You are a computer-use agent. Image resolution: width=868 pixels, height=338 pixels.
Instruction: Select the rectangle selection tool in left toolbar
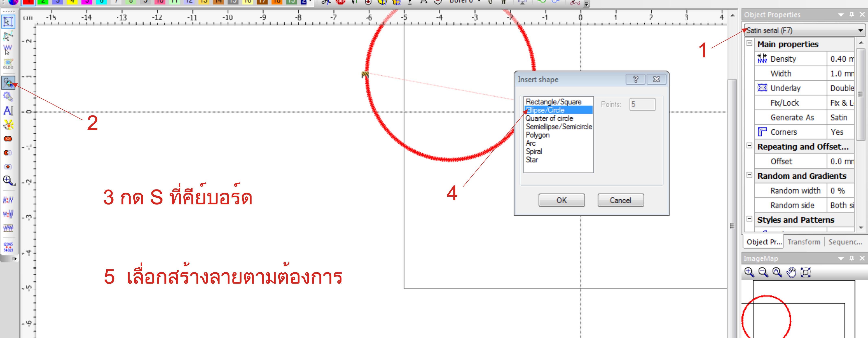coord(8,22)
